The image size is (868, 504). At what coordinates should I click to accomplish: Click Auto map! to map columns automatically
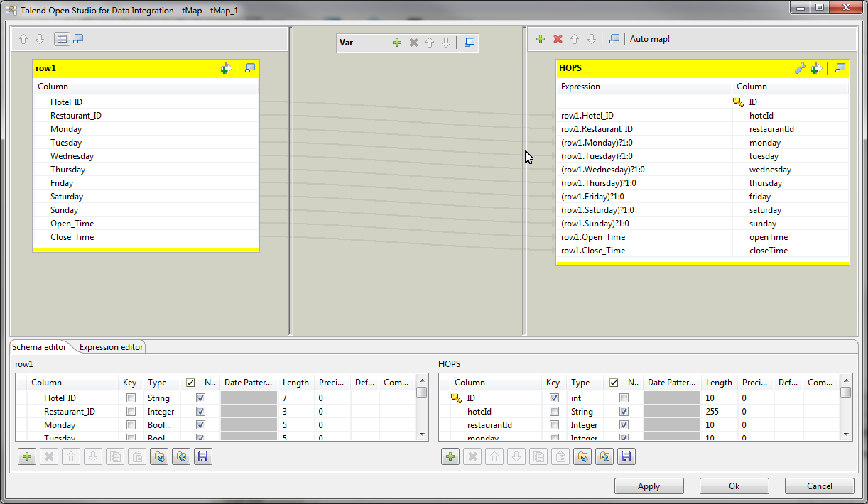pos(649,39)
